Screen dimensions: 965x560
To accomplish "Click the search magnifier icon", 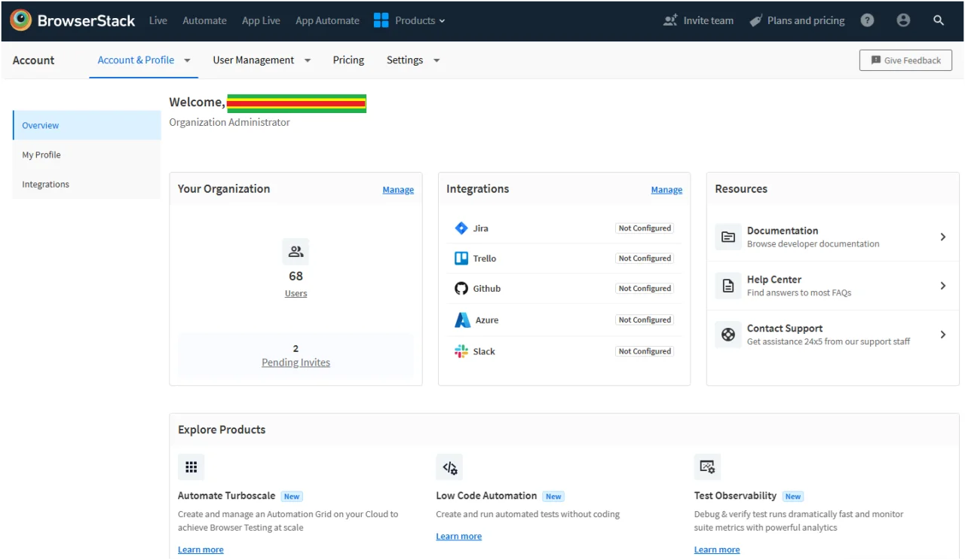I will point(939,20).
